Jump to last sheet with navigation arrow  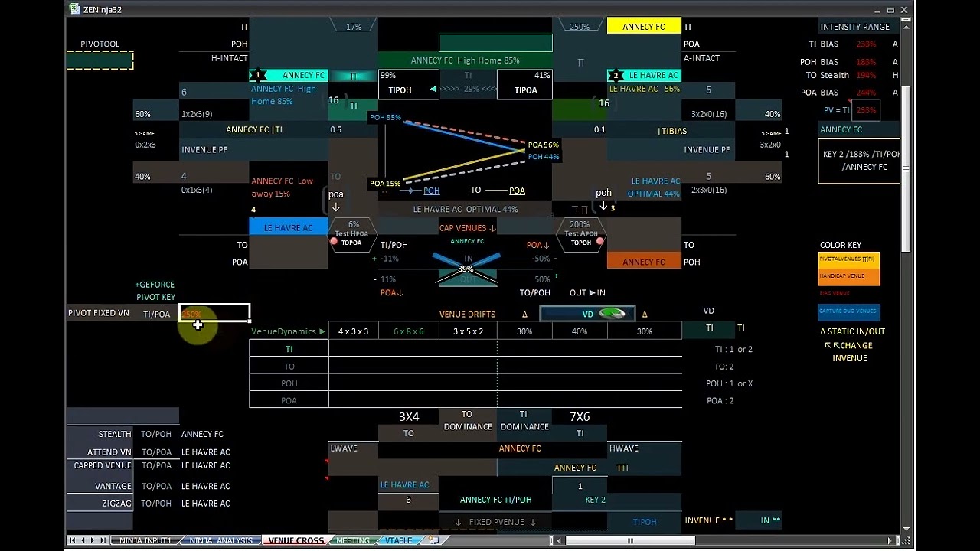104,540
